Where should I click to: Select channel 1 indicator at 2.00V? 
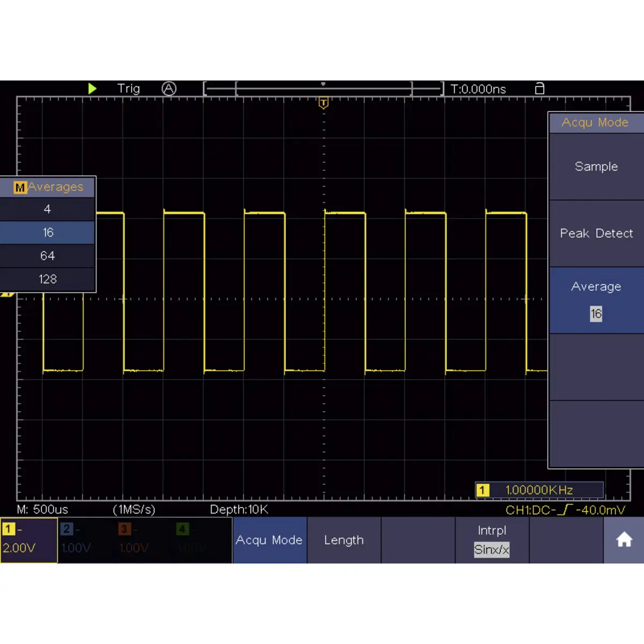pyautogui.click(x=29, y=540)
